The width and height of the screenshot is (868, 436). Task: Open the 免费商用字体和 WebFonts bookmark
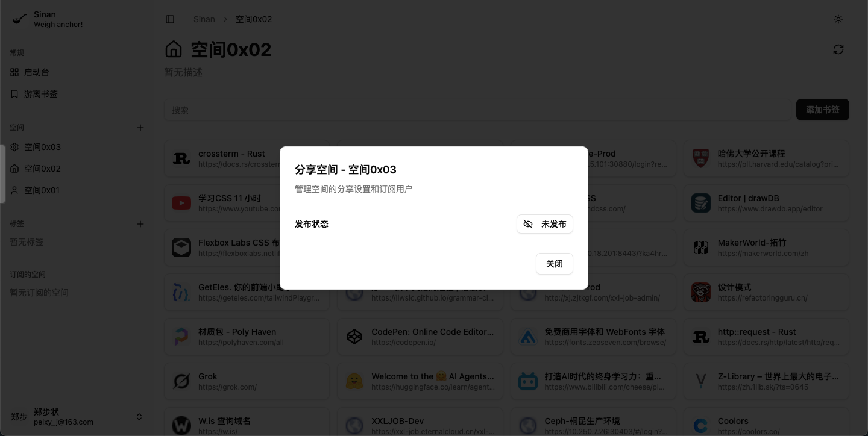click(x=593, y=337)
